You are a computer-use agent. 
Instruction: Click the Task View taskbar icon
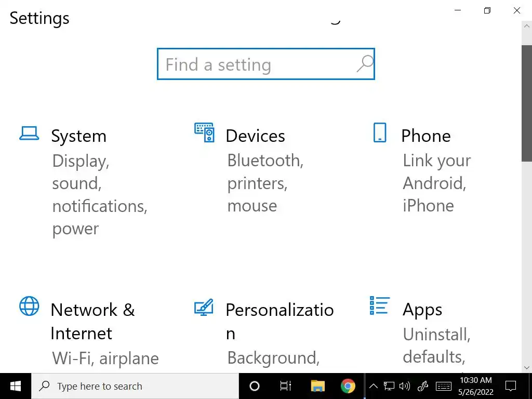(286, 386)
